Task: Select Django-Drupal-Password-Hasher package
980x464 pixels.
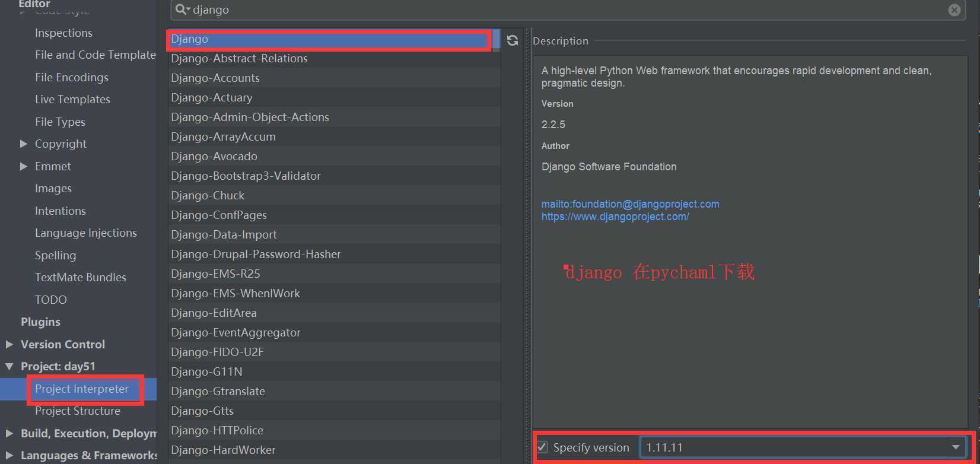Action: (x=334, y=254)
